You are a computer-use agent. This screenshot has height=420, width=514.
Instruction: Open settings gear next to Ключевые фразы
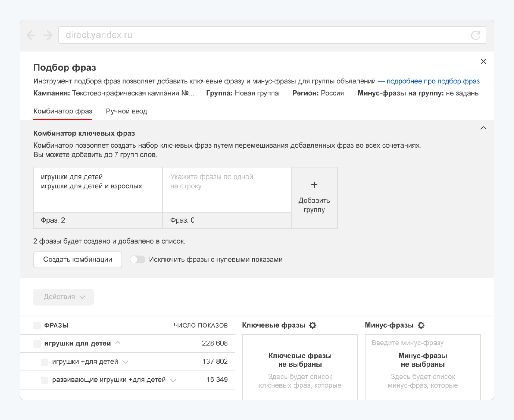(312, 325)
